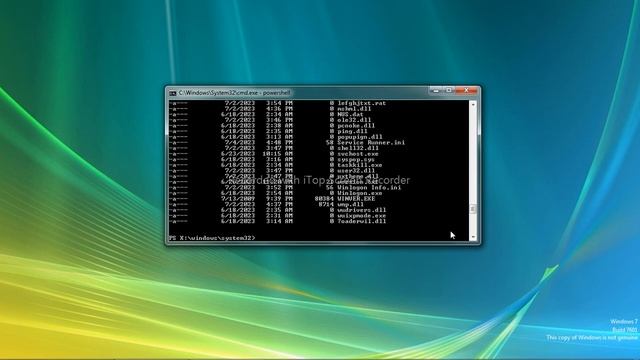Image resolution: width=640 pixels, height=360 pixels.
Task: Select the 'wudrivers.dll' file name
Action: 362,210
